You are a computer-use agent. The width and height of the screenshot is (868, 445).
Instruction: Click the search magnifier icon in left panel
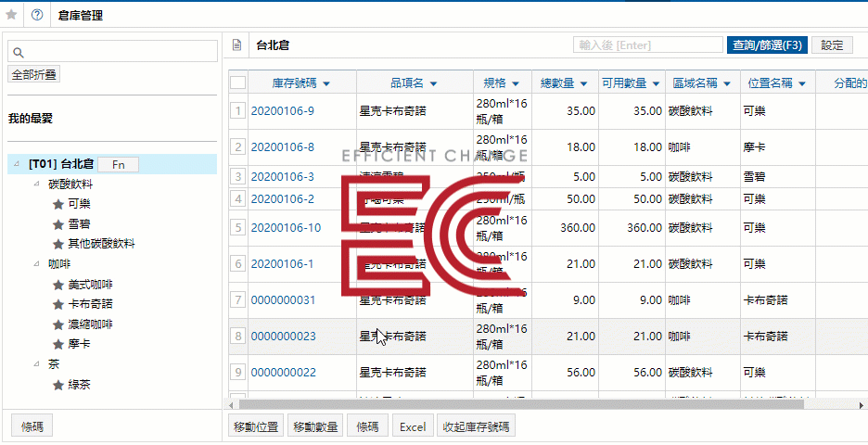18,53
